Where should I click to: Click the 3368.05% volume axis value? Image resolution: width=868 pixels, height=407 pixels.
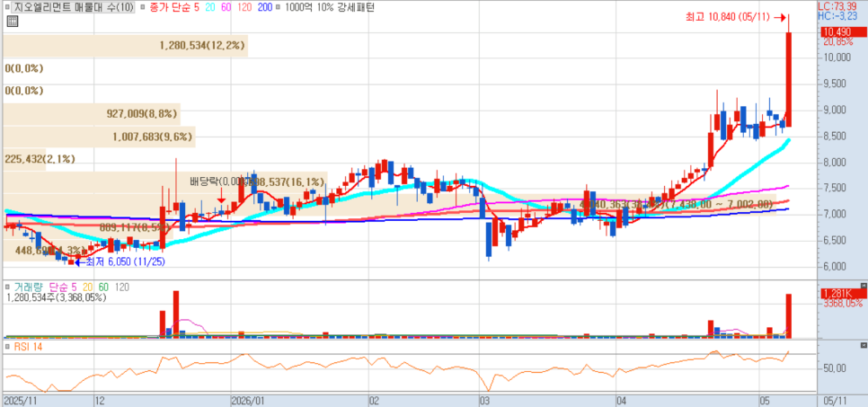[x=842, y=304]
